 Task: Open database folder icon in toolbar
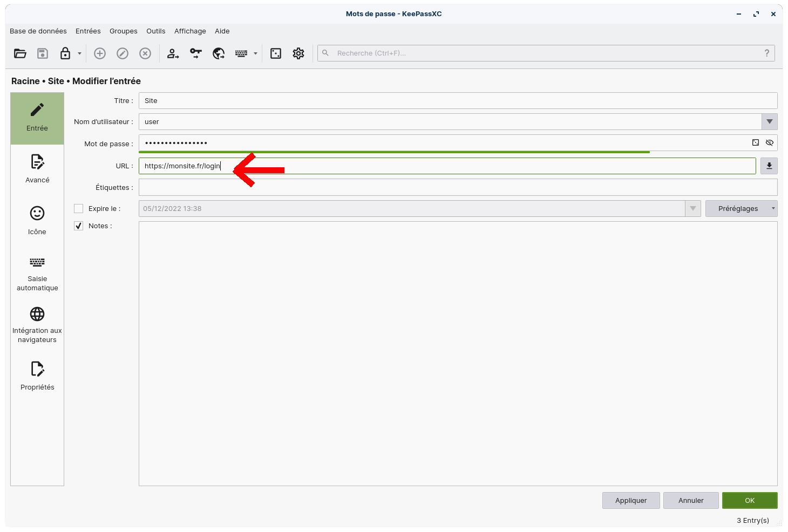tap(20, 53)
